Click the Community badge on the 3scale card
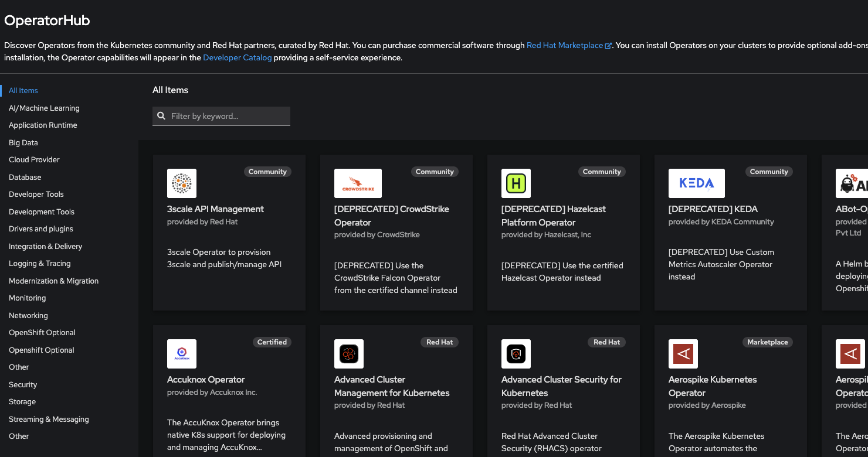This screenshot has width=868, height=457. click(267, 172)
